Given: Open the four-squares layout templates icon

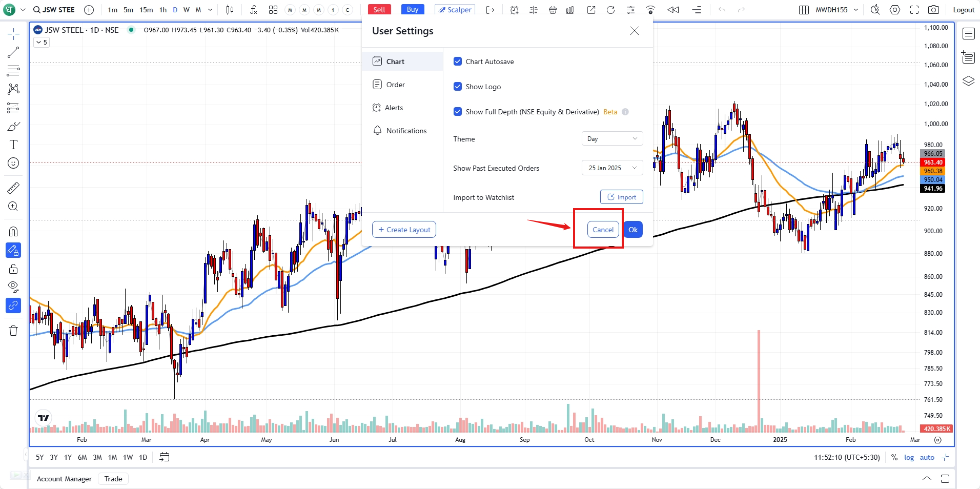Looking at the screenshot, I should point(273,10).
